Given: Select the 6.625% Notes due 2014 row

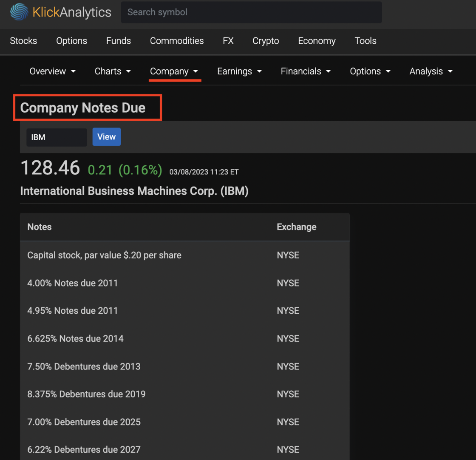Looking at the screenshot, I should tap(185, 338).
